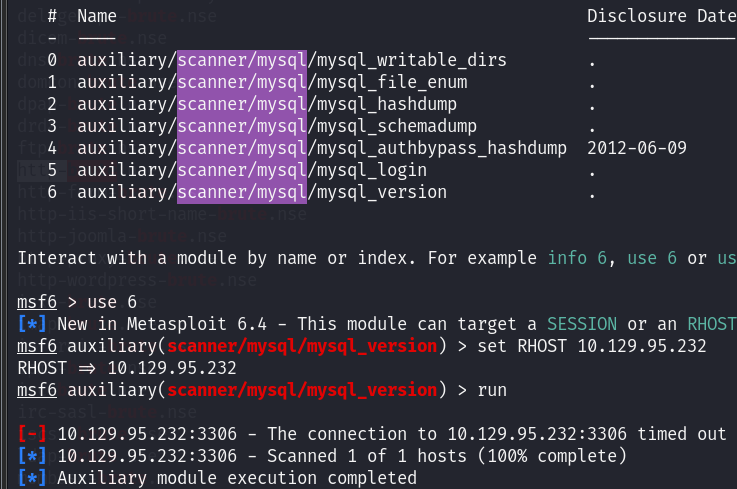Select the mysql_file_enum module entry
This screenshot has width=737, height=489.
pos(272,82)
